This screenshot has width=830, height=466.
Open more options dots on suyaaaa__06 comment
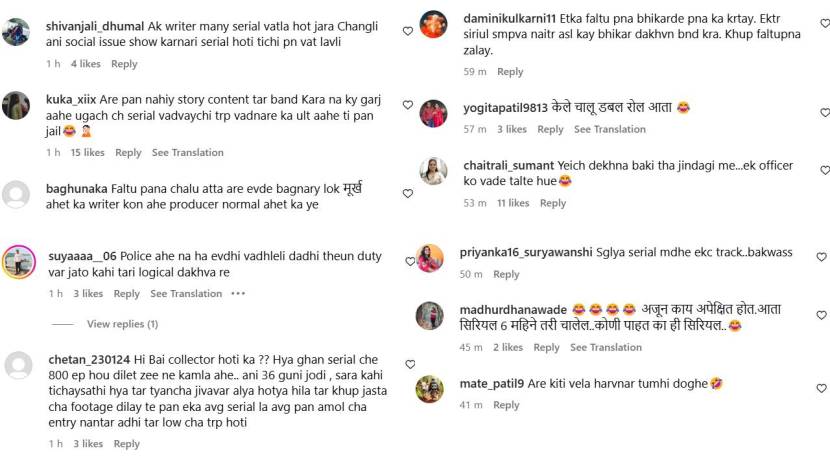[238, 293]
